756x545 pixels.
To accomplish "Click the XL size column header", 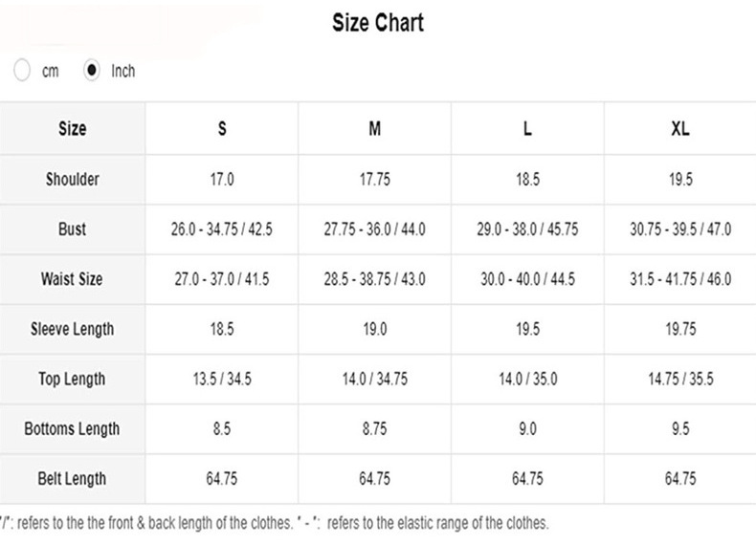I will pyautogui.click(x=680, y=129).
